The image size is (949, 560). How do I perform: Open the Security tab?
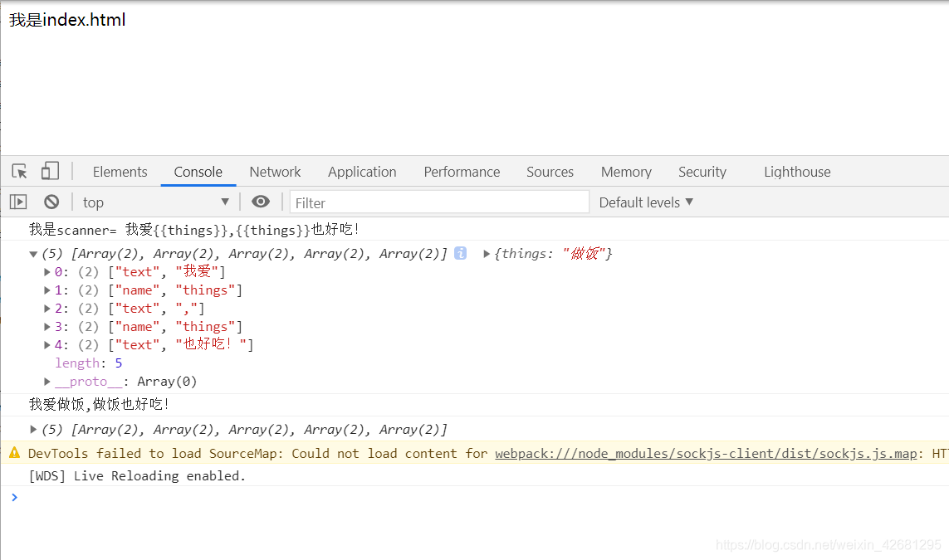(x=702, y=172)
